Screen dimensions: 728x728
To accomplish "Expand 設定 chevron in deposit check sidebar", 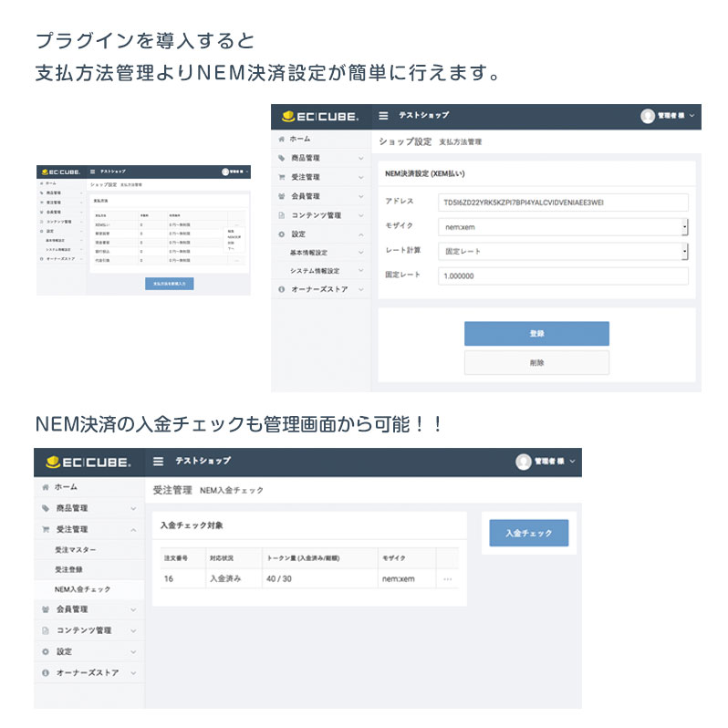I will (133, 652).
